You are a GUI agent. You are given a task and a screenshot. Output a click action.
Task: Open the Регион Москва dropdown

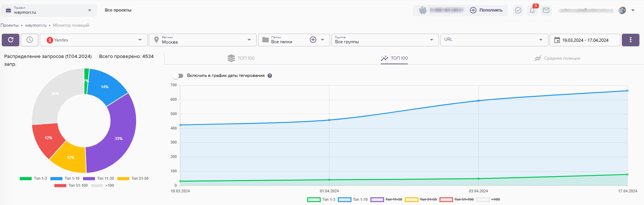pos(203,40)
